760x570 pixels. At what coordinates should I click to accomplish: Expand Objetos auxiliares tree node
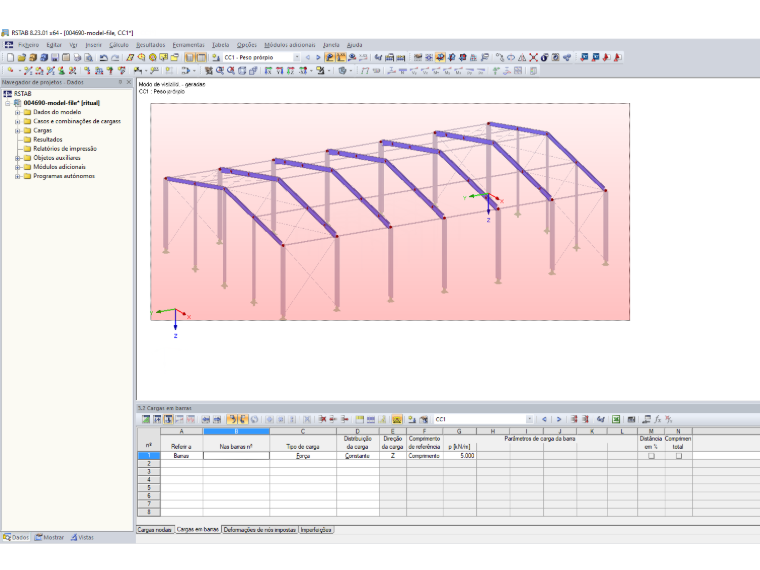pyautogui.click(x=17, y=158)
